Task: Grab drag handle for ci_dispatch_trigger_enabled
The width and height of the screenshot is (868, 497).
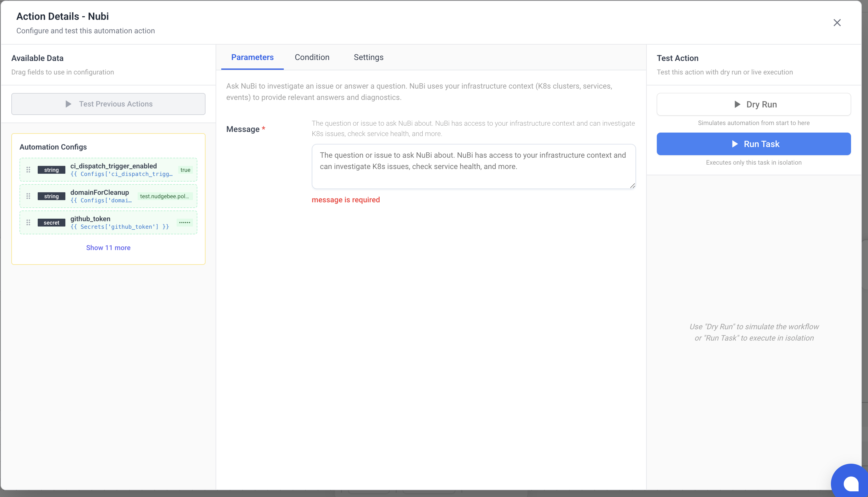Action: (x=28, y=170)
